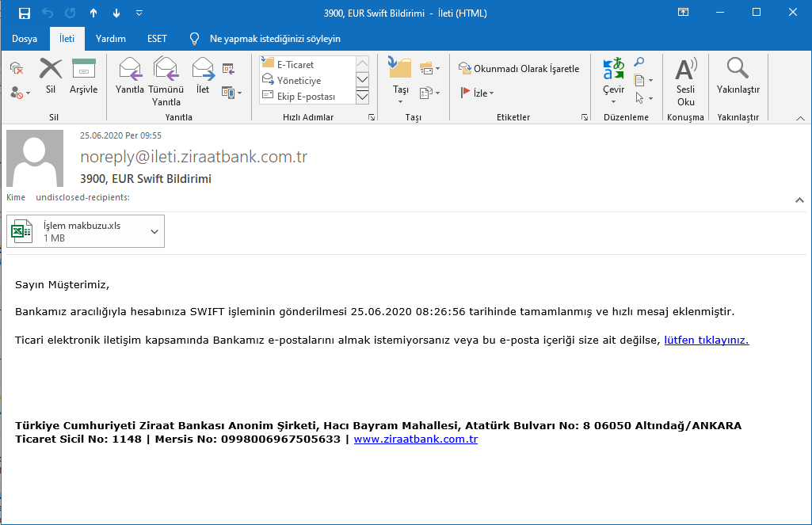The image size is (812, 525).
Task: Expand the Hızlı Adımlar gallery list
Action: (363, 97)
